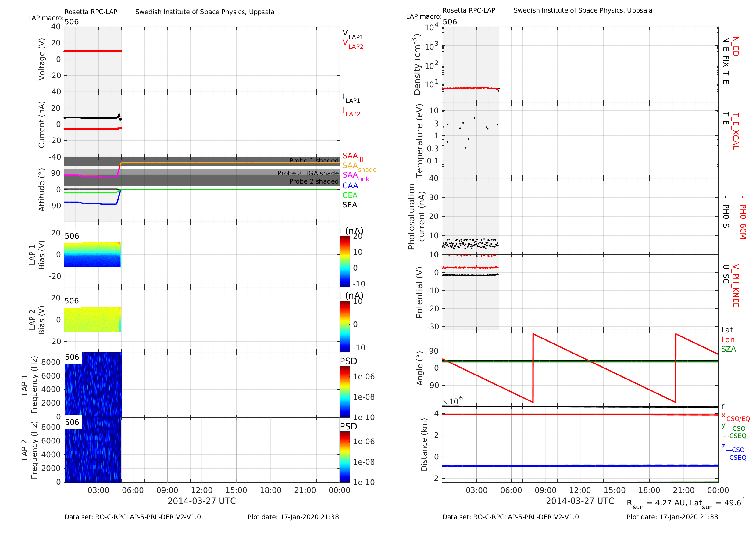
Task: Click the 'Probe 2 HGA shade' annotation
Action: point(308,173)
